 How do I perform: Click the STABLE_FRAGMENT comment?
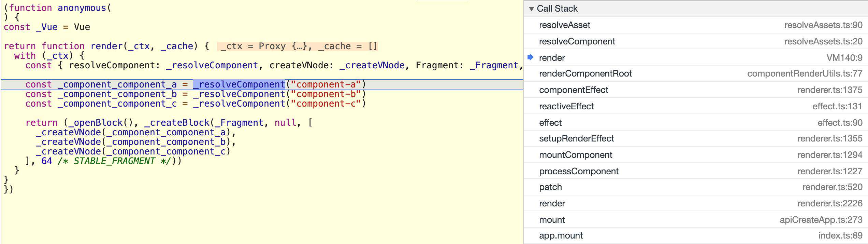(x=114, y=161)
